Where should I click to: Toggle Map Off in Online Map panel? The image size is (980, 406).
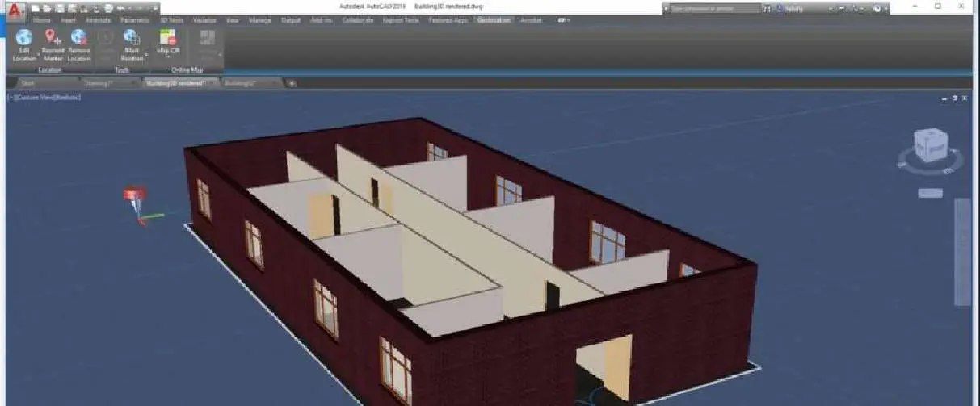click(x=168, y=42)
